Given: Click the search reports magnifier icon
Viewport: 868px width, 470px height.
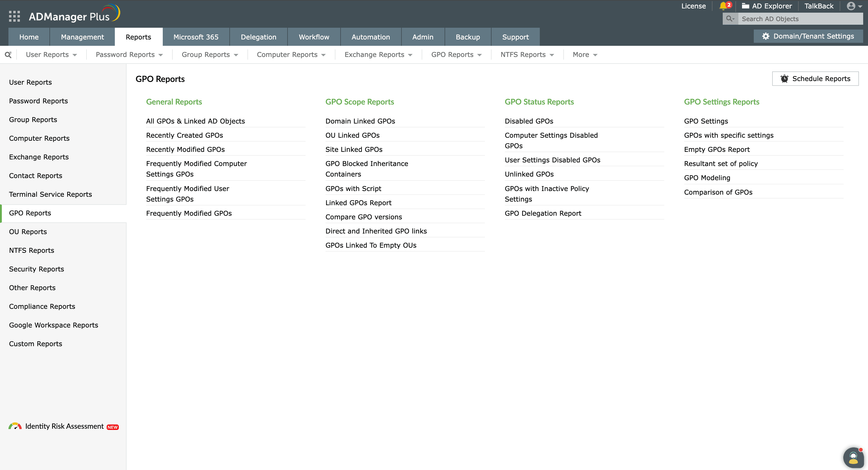Looking at the screenshot, I should pyautogui.click(x=8, y=55).
